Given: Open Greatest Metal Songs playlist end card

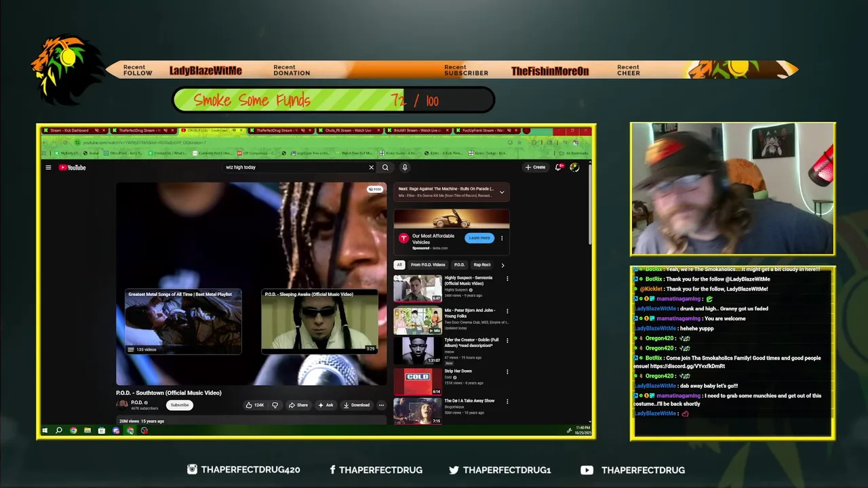Looking at the screenshot, I should click(183, 322).
